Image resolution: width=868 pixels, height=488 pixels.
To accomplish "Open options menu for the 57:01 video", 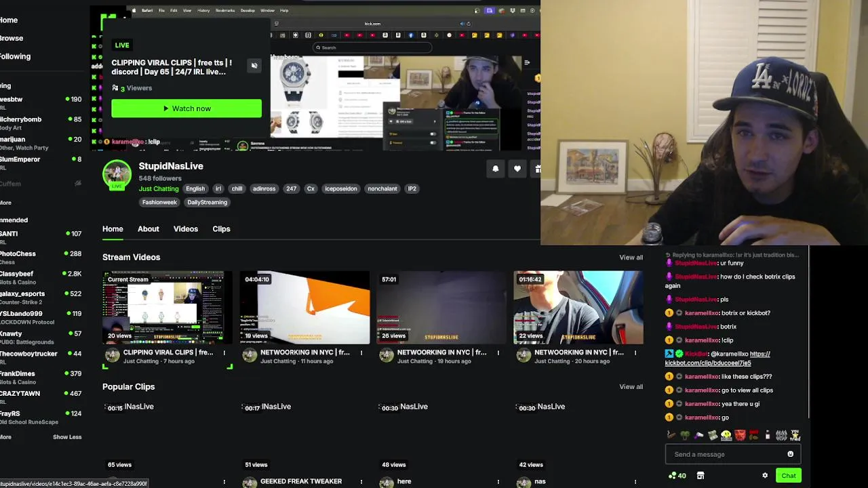I will [x=498, y=352].
